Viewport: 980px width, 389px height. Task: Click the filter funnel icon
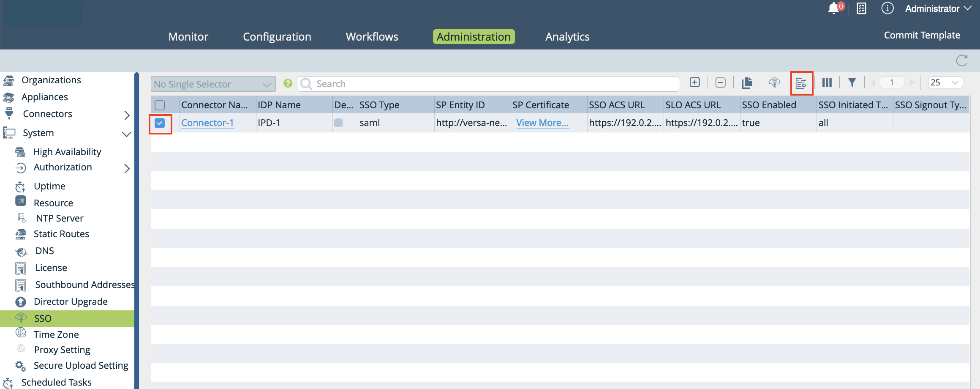coord(852,82)
